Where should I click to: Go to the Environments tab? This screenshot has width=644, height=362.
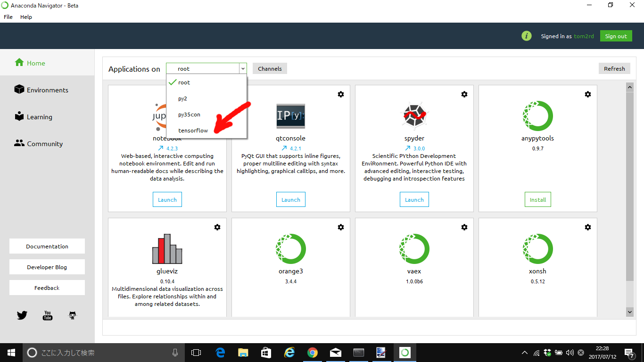[47, 90]
